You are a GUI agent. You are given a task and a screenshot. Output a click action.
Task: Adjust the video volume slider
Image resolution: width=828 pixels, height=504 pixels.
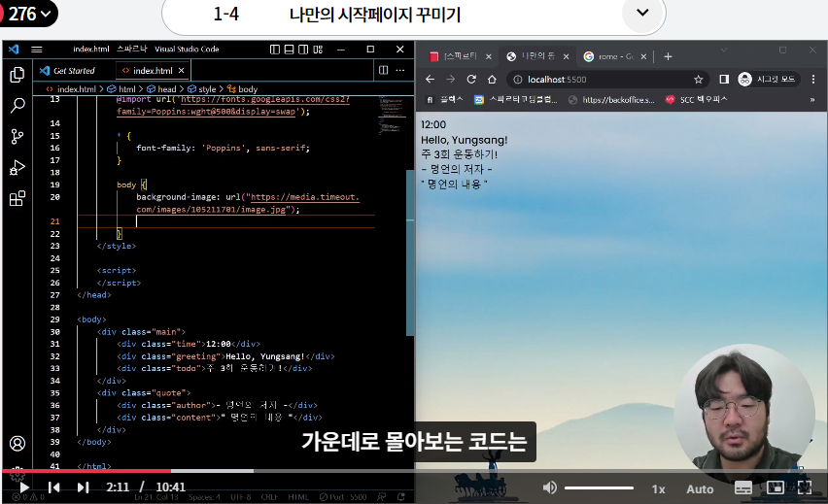click(x=599, y=488)
